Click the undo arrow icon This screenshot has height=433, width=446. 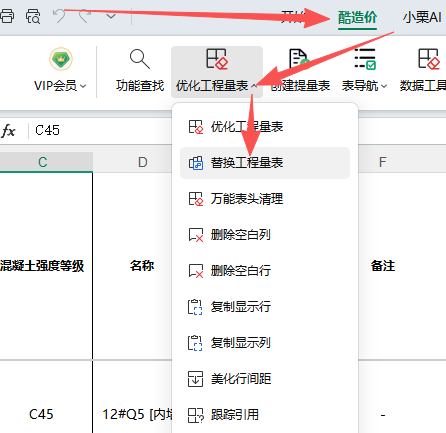(60, 16)
